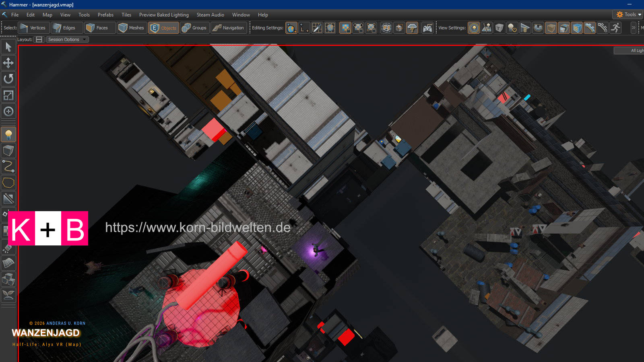Open the Session Options dropdown

[x=67, y=39]
